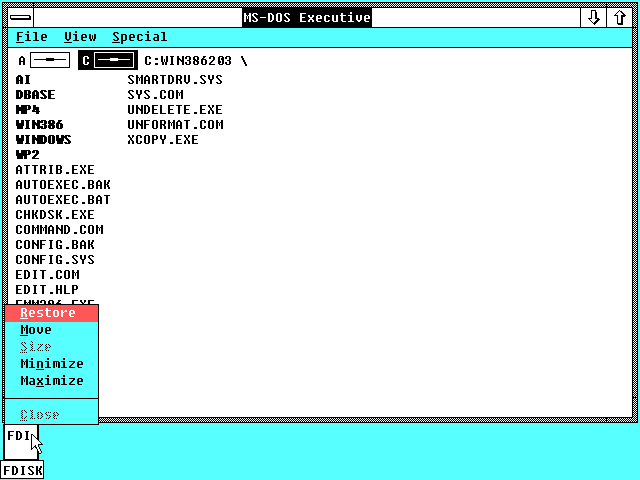
Task: Click the minimize down-arrow button
Action: pos(593,18)
